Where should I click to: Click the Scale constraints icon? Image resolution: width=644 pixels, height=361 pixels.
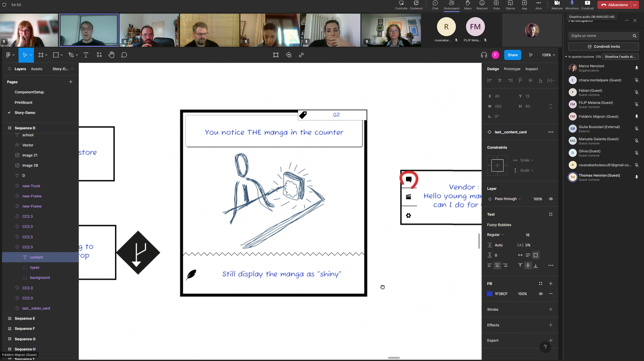coord(515,160)
